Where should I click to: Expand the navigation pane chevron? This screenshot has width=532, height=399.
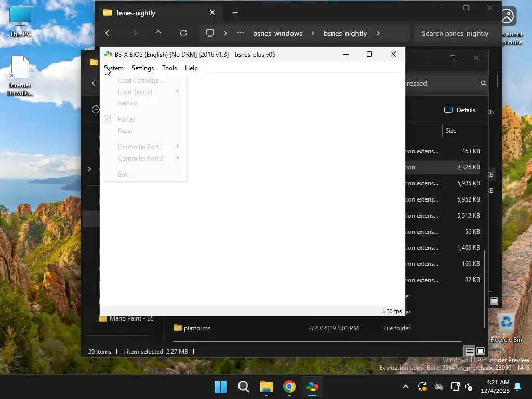click(89, 169)
